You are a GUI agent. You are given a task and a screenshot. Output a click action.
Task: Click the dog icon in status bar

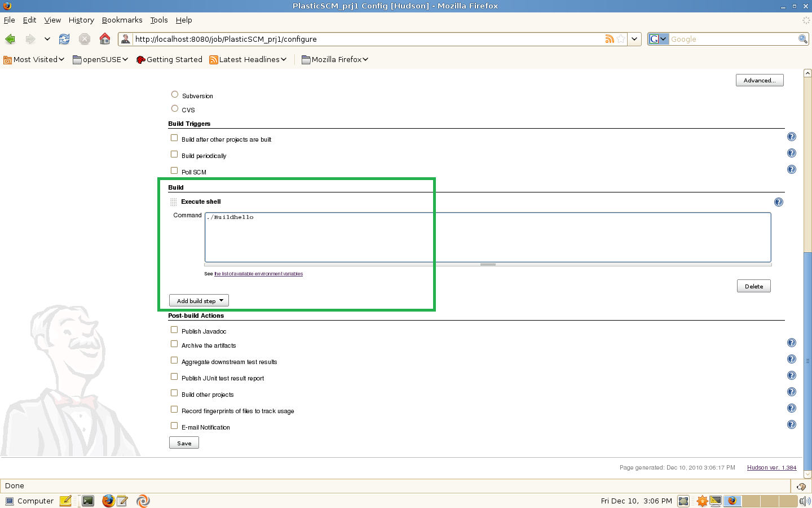pyautogui.click(x=801, y=486)
